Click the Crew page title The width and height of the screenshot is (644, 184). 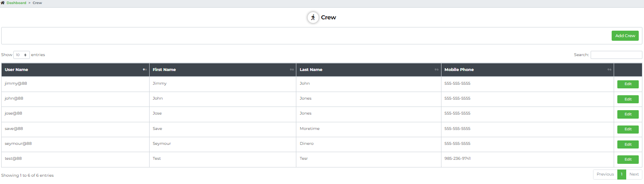click(x=328, y=17)
